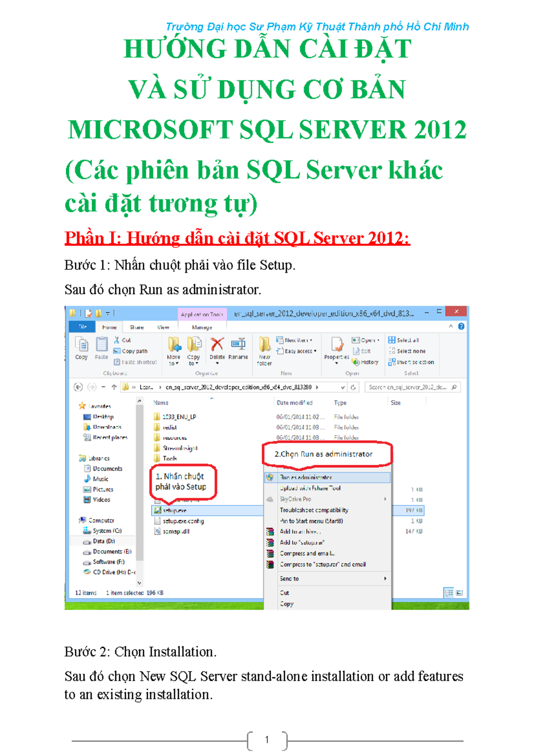Screen dimensions: 534x756
Task: Click the shield icon beside Run as administrator
Action: (270, 477)
